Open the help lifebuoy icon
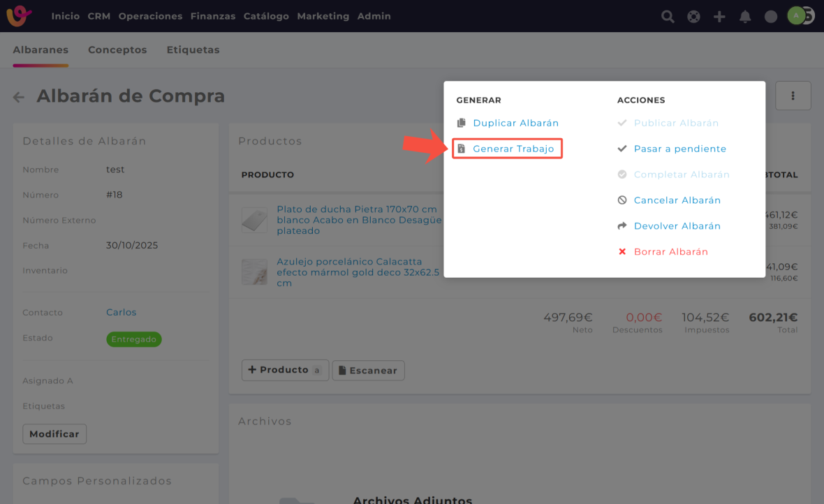824x504 pixels. tap(693, 17)
